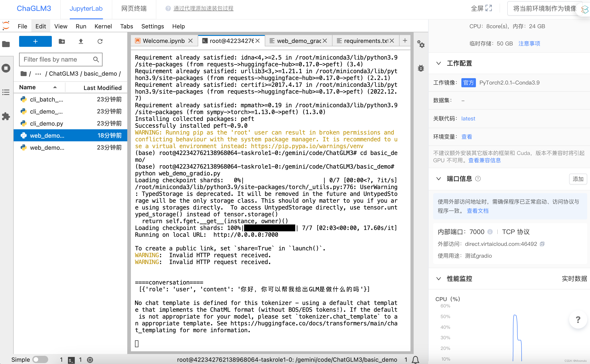Click 将当前环境制作为镜像 button

point(544,8)
